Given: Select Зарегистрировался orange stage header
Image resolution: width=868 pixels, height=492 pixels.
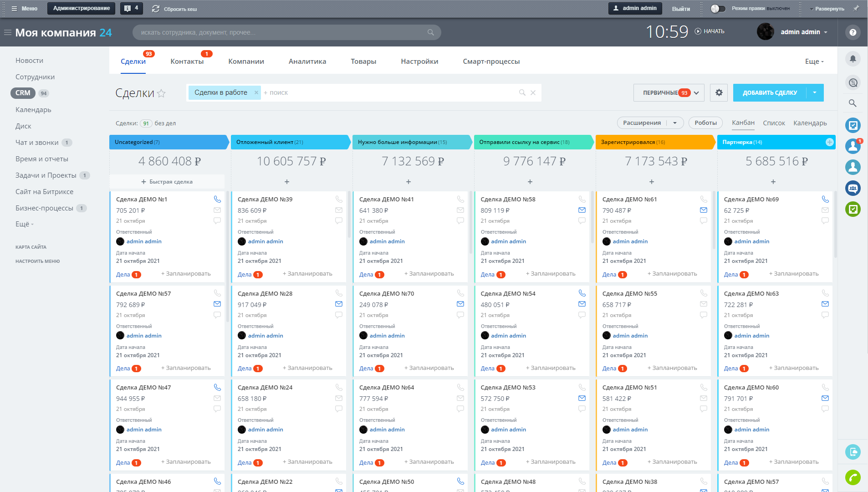Looking at the screenshot, I should point(654,142).
